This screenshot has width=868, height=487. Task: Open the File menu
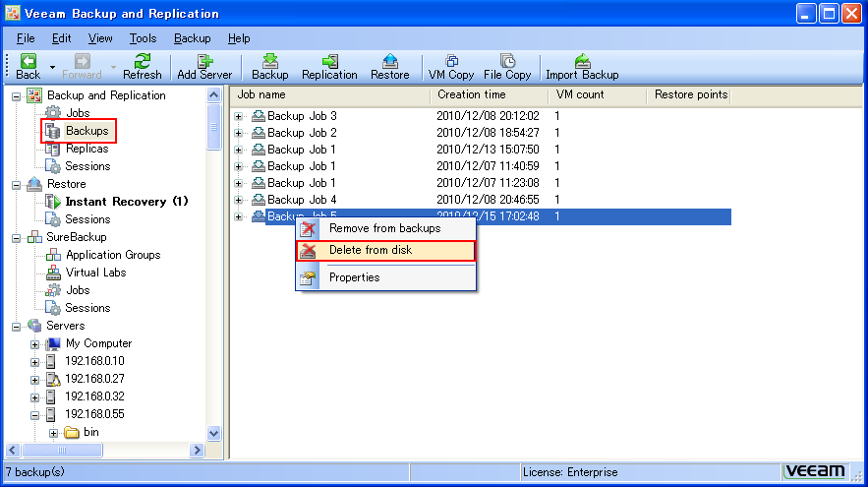pos(26,38)
